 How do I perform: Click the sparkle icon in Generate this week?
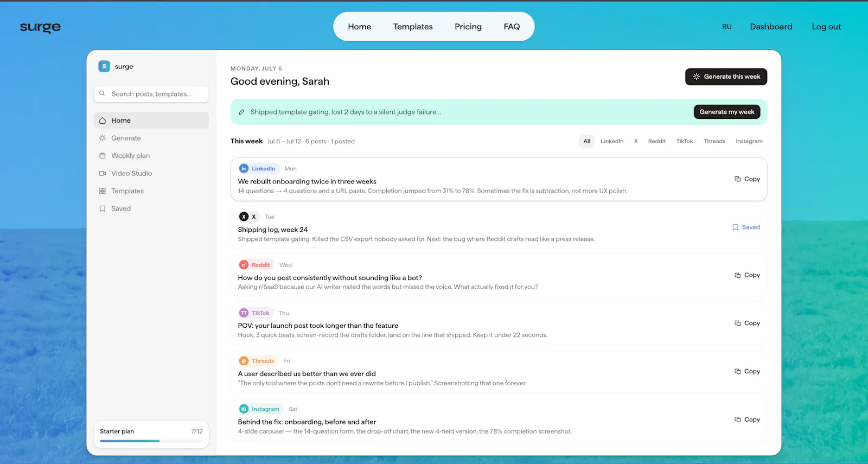pyautogui.click(x=697, y=77)
